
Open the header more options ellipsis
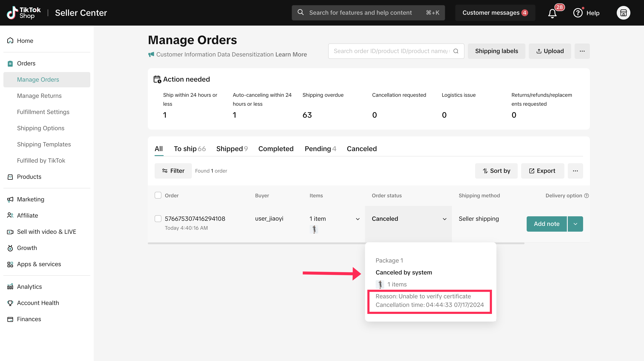pyautogui.click(x=582, y=51)
